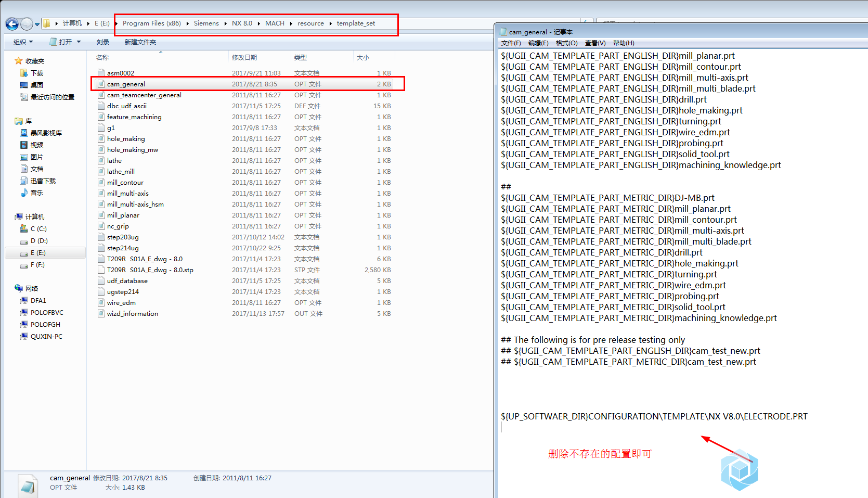
Task: Click Program Files (x86) breadcrumb segment
Action: 152,23
